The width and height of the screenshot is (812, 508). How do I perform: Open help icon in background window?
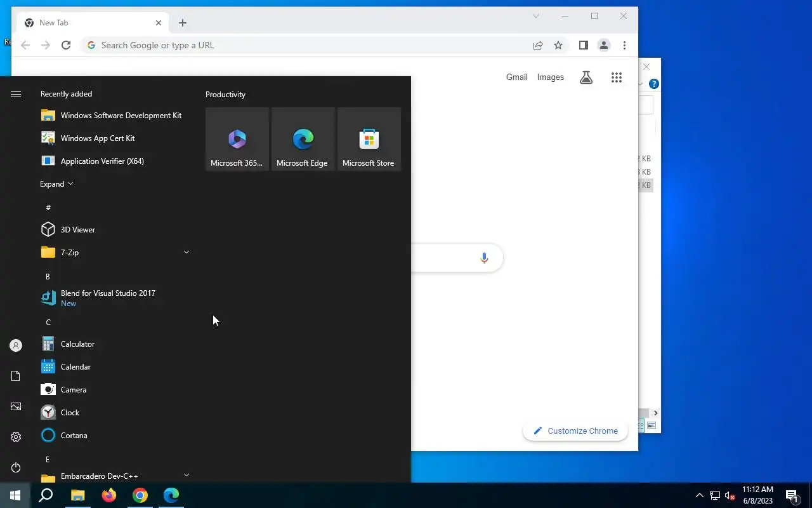click(x=654, y=84)
